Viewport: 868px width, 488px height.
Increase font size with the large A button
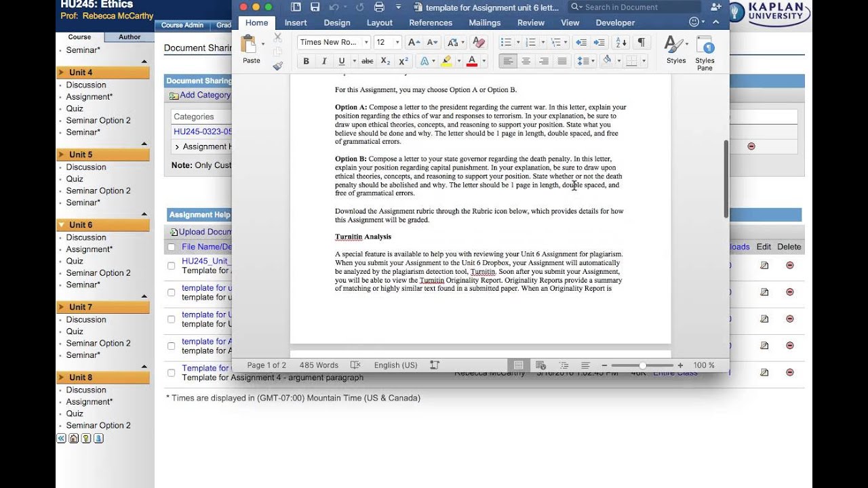[x=414, y=42]
